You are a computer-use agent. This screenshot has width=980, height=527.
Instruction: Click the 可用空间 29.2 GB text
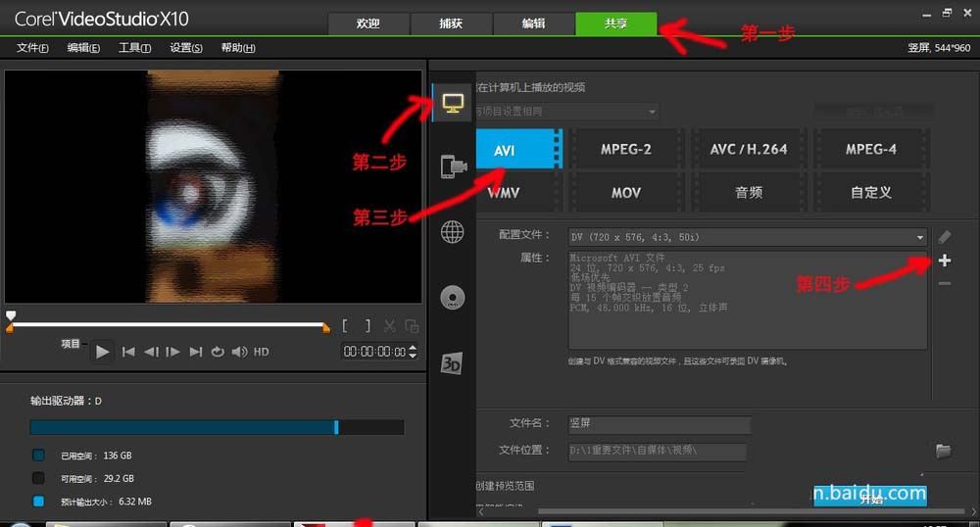point(97,478)
